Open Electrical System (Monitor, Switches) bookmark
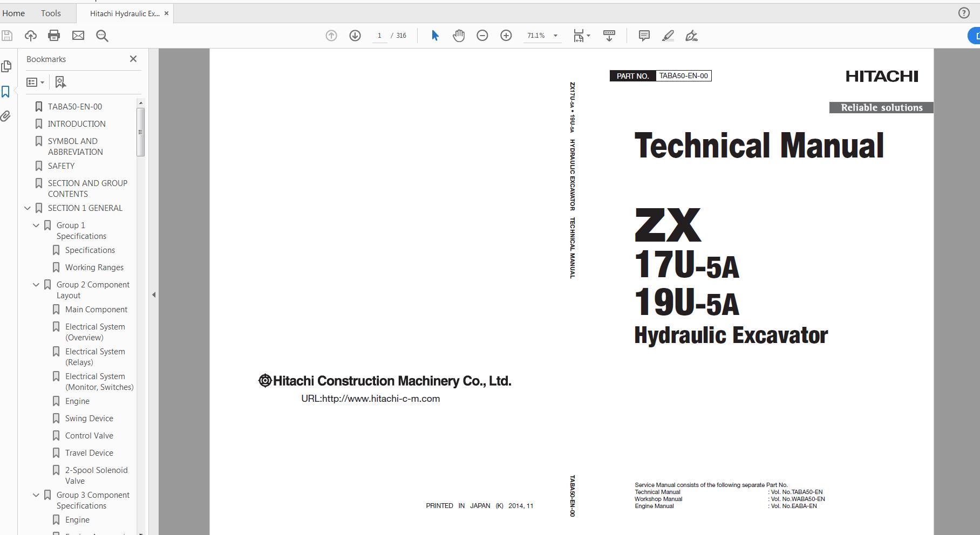 99,382
